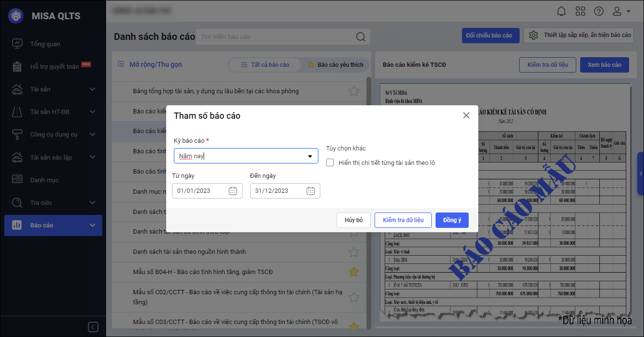Click search magnifier icon in report search
This screenshot has width=644, height=337.
pos(361,37)
